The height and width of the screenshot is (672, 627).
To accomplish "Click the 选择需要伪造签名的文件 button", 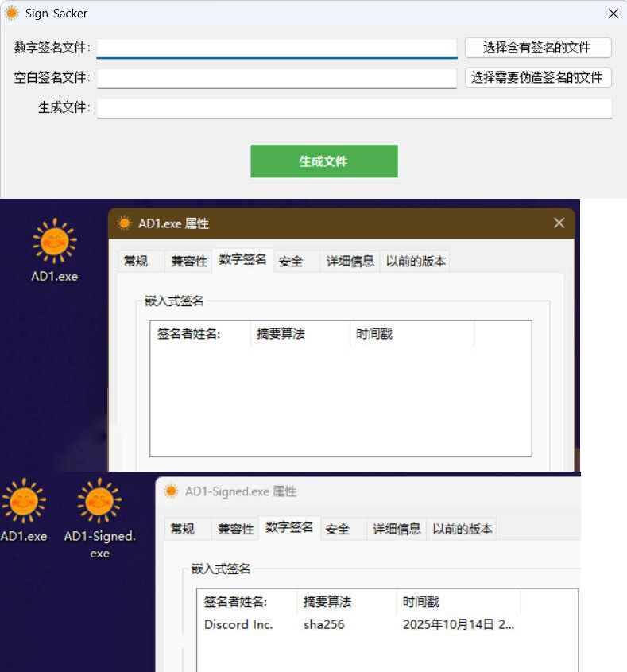I will click(537, 78).
